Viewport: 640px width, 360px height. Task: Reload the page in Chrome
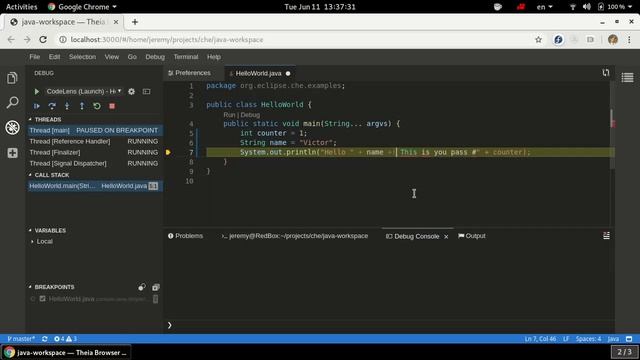point(43,40)
